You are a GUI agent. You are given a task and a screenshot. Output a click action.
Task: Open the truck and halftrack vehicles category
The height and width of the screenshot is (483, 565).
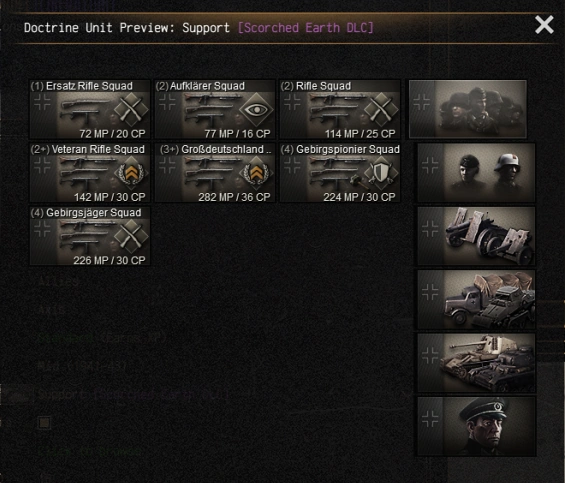[x=476, y=300]
